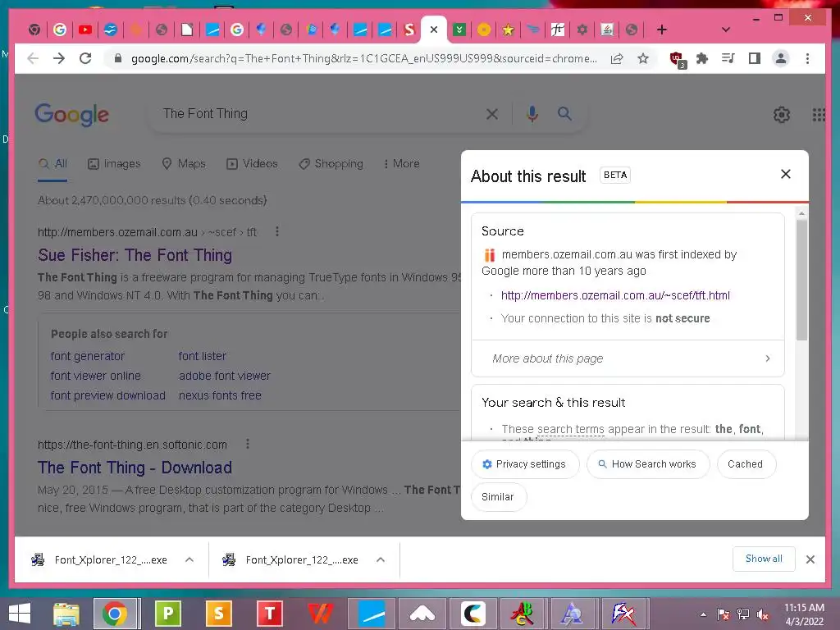
Task: Open the Cached version button
Action: point(745,464)
